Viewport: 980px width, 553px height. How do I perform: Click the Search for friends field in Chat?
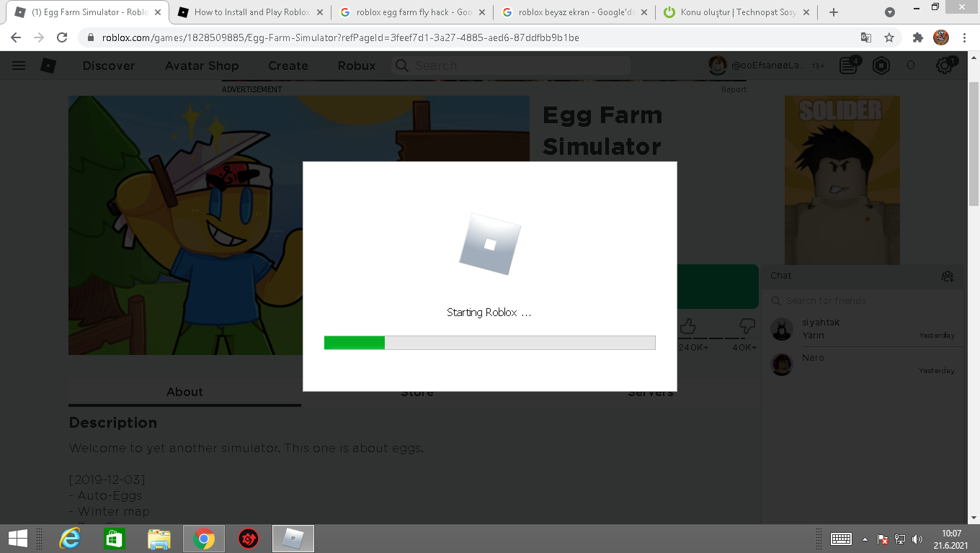[863, 301]
